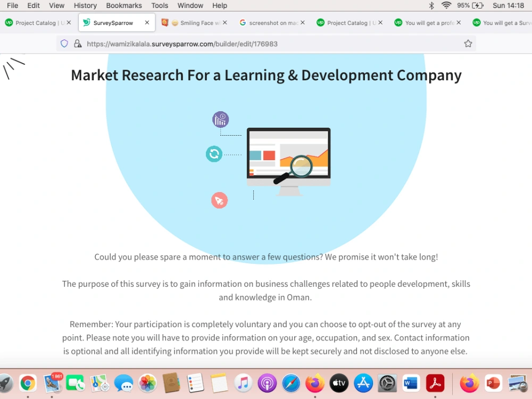Screen dimensions: 532x399
Task: Open the Edit menu
Action: [33, 5]
